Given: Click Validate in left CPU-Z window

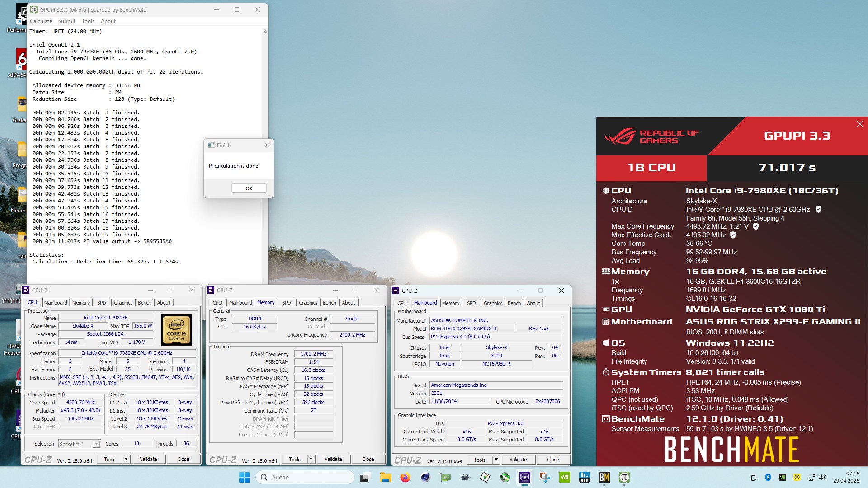Looking at the screenshot, I should [x=148, y=459].
